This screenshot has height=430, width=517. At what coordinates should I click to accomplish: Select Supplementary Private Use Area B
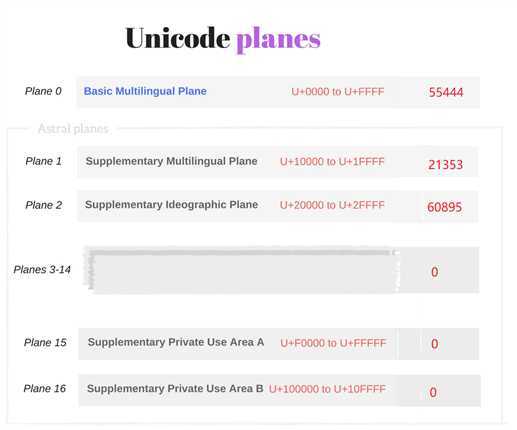[x=175, y=388]
